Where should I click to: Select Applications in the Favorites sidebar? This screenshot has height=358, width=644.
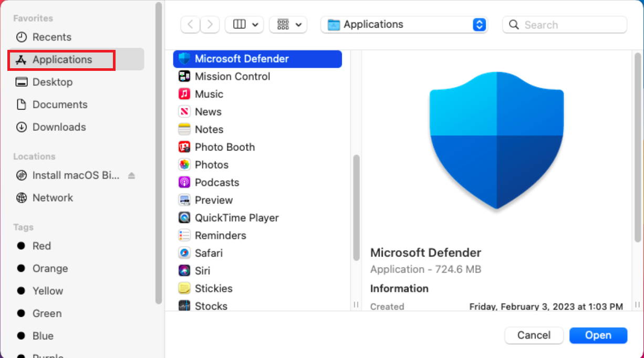76,59
